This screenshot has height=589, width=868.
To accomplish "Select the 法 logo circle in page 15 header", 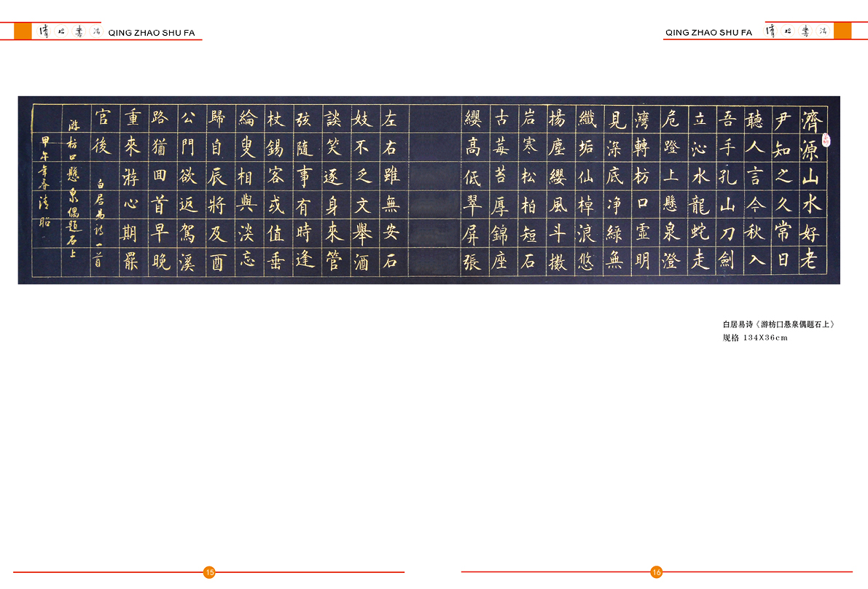I will (x=95, y=31).
